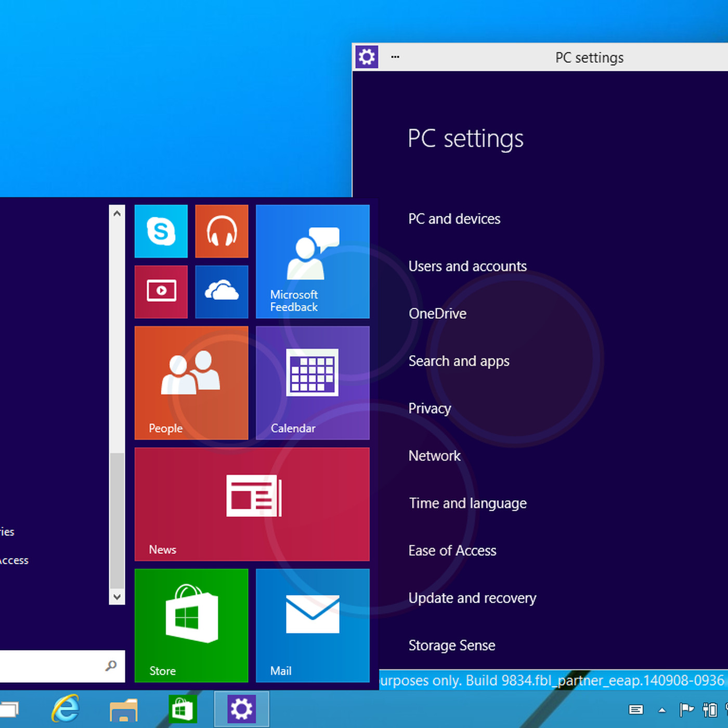This screenshot has height=728, width=728.
Task: Open the Music headphones tile
Action: 222,231
